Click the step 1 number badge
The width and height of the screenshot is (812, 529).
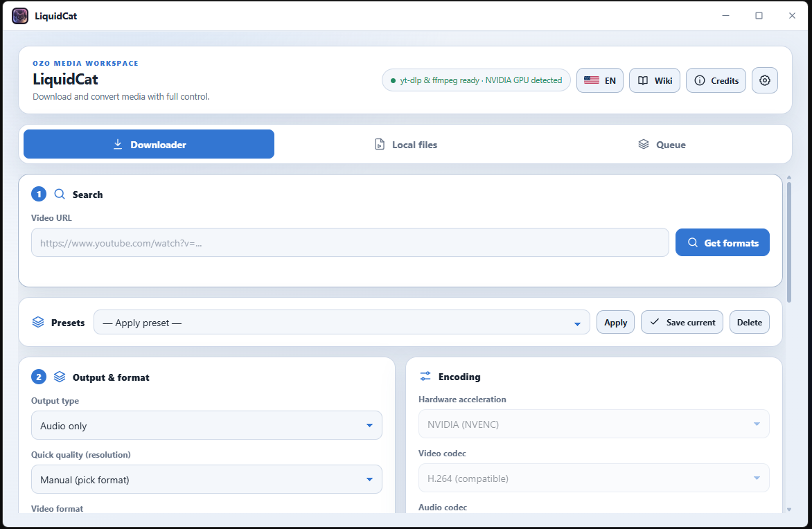coord(39,194)
